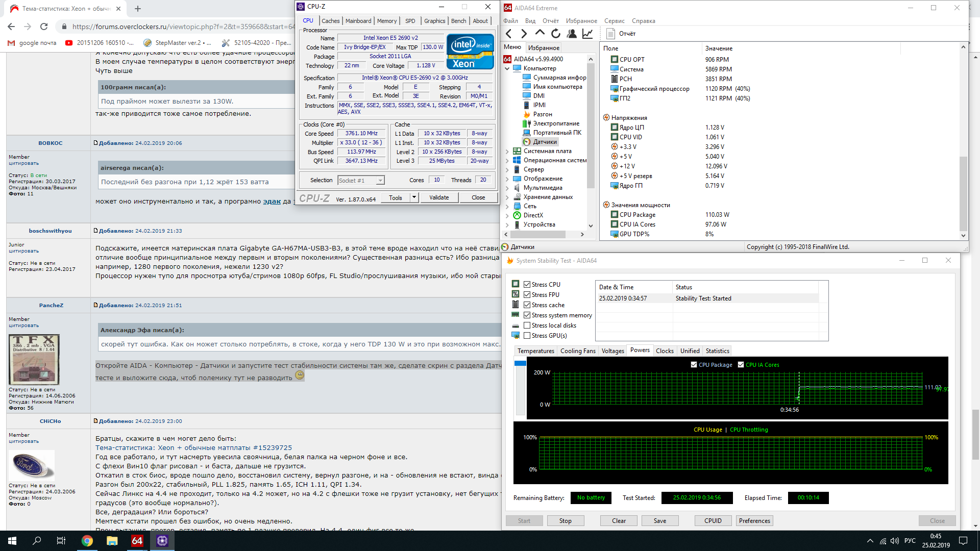
Task: Show hidden system tray icons
Action: pos(870,541)
